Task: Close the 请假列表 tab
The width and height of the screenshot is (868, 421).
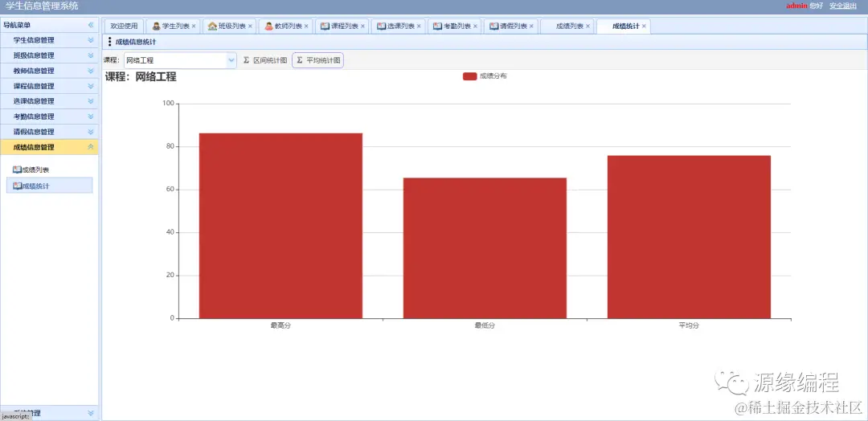Action: [x=531, y=26]
